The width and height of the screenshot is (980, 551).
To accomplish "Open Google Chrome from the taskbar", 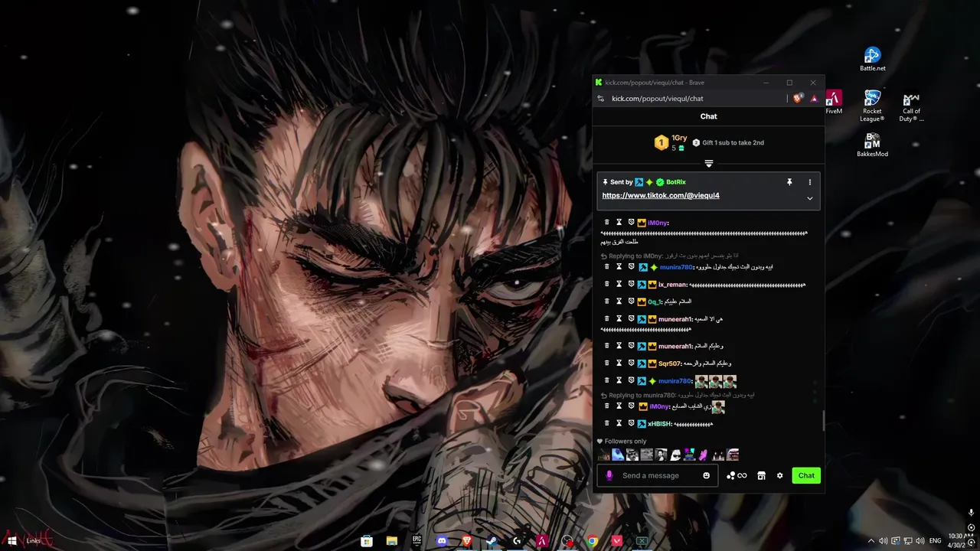I will (x=592, y=541).
